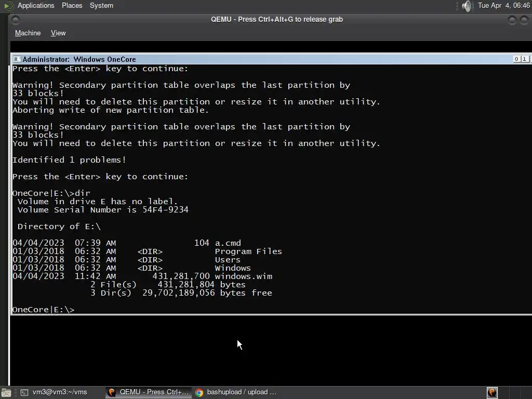Click the Chrome icon in the taskbar
The width and height of the screenshot is (532, 399).
point(199,393)
